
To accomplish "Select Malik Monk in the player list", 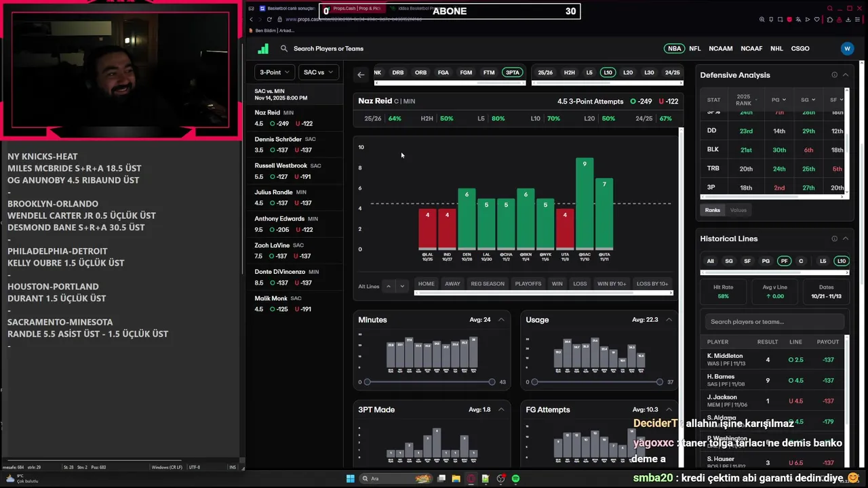I will (x=296, y=304).
